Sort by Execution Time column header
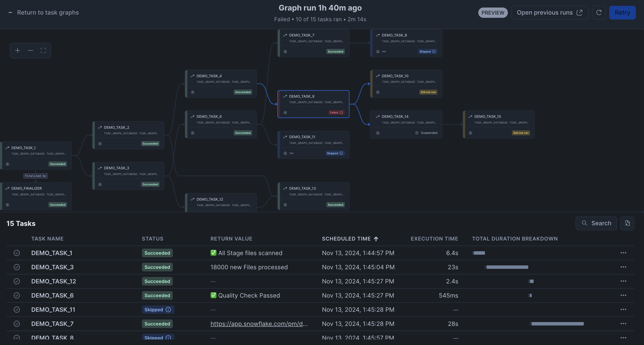The image size is (644, 345). click(434, 239)
